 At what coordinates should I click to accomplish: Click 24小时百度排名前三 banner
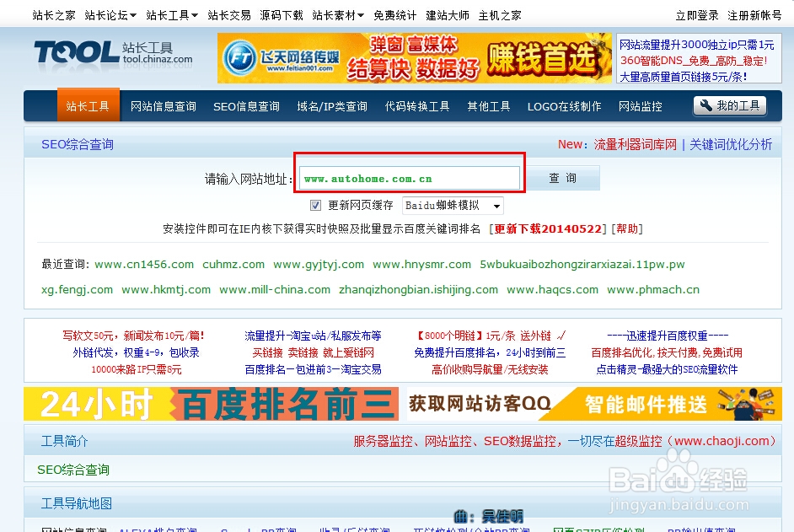212,404
